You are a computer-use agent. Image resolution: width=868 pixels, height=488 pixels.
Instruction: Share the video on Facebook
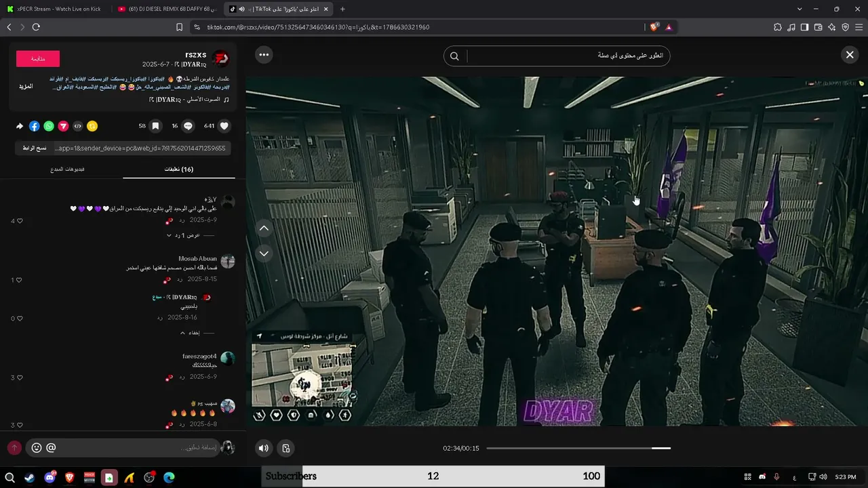[x=35, y=126]
